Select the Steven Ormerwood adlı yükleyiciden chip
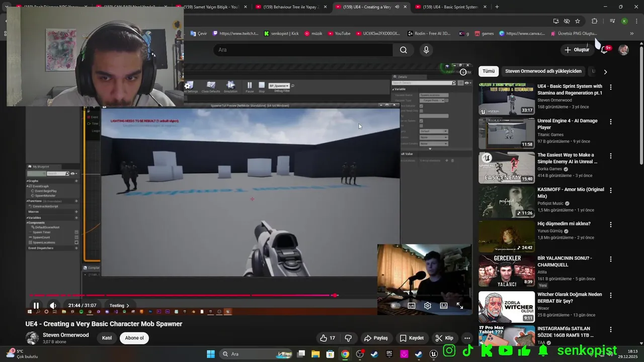644x362 pixels. point(543,71)
